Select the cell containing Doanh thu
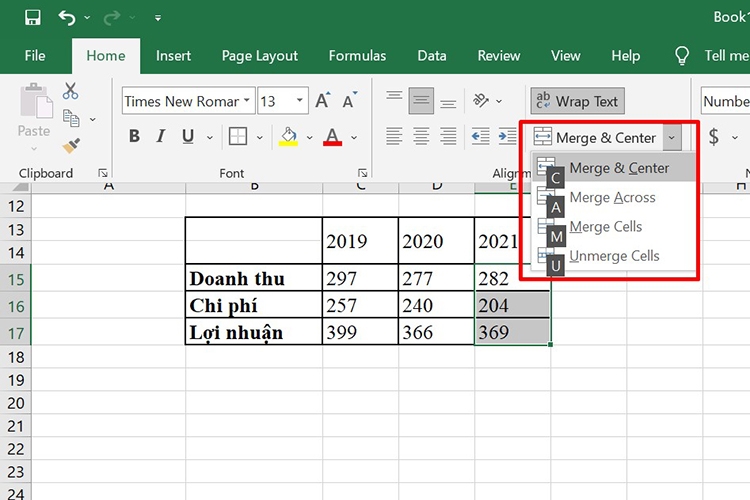The image size is (750, 500). pos(254,278)
